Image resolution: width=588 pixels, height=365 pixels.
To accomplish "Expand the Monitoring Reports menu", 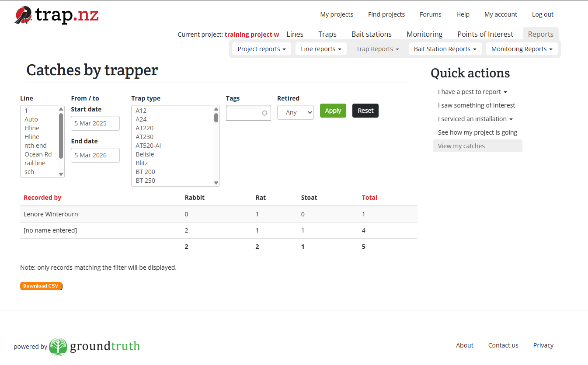I will coord(522,49).
